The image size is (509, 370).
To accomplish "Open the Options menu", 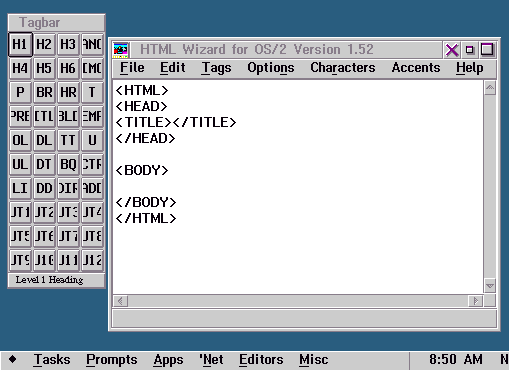I will (x=271, y=68).
